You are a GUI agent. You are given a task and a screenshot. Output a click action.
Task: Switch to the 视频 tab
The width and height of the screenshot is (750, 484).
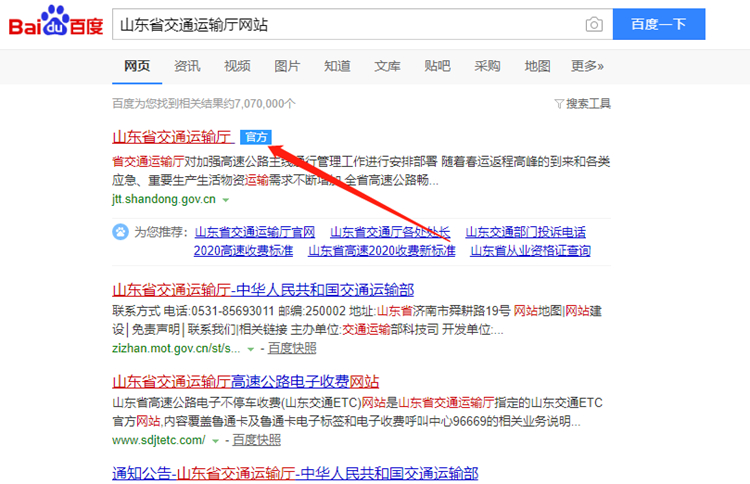click(237, 66)
